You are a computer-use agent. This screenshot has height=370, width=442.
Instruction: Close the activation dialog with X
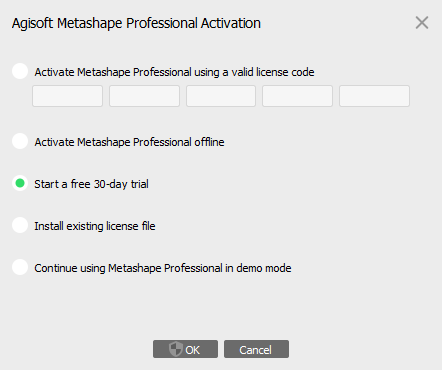[422, 23]
